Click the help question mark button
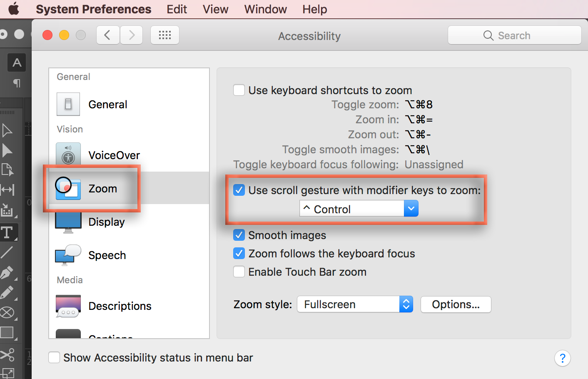 pos(562,358)
